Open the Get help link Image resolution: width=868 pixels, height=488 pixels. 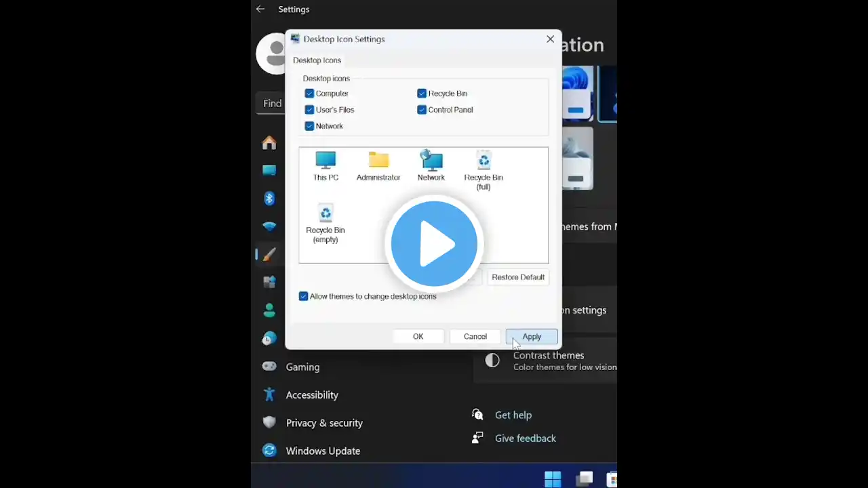513,415
